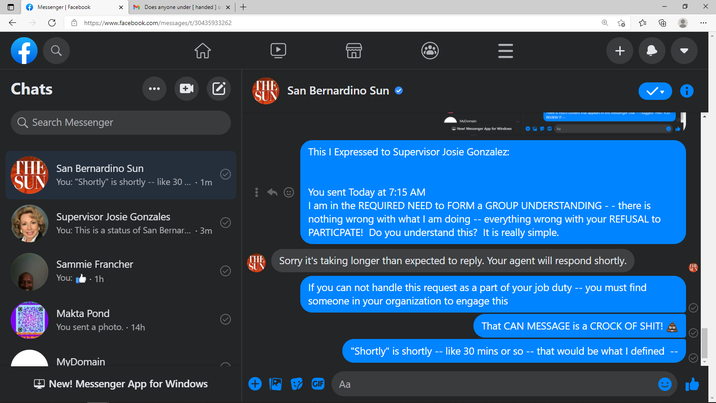Open browser Settings and more menu
Image resolution: width=716 pixels, height=403 pixels.
(x=703, y=23)
